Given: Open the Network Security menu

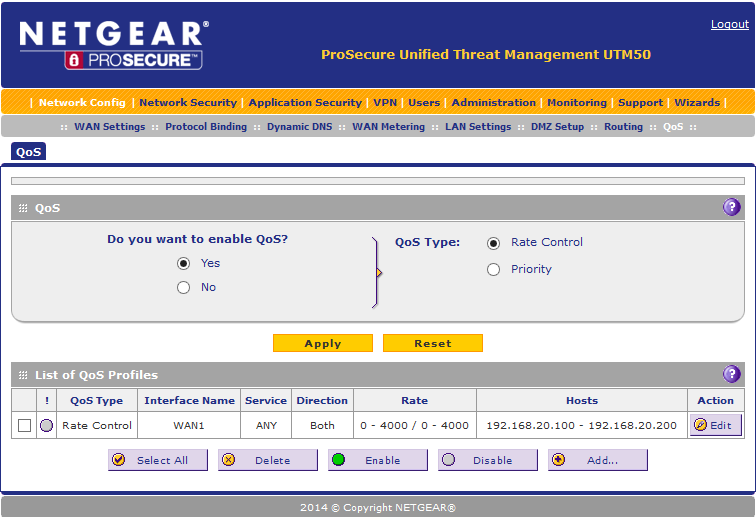Looking at the screenshot, I should tap(188, 102).
